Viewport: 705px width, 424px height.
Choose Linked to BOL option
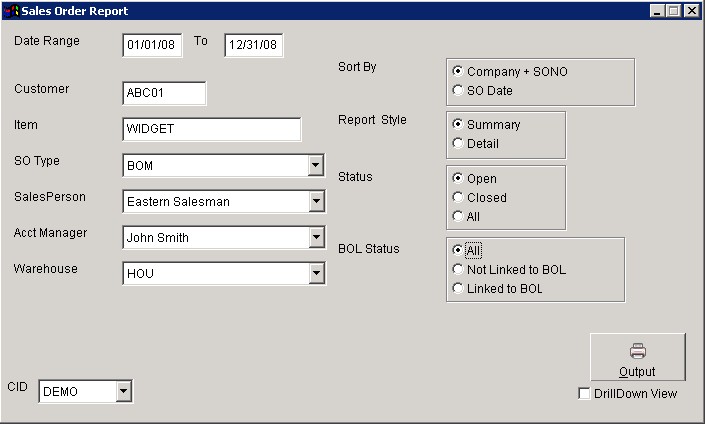(x=458, y=288)
